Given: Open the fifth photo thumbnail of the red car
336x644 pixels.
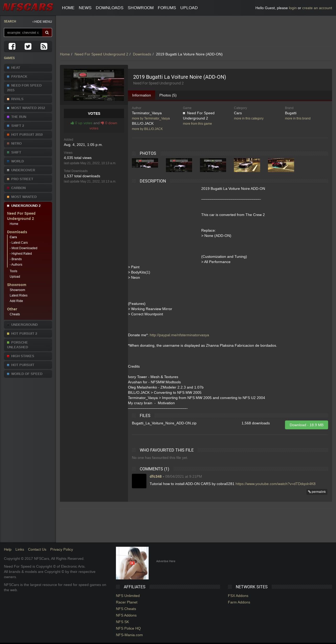Looking at the screenshot, I should tap(281, 165).
